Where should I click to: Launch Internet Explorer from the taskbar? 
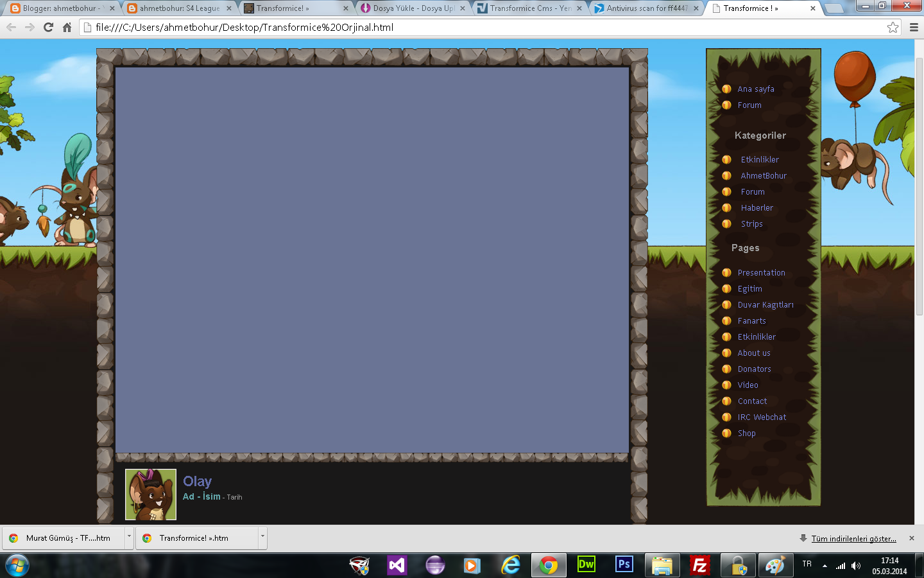tap(511, 565)
